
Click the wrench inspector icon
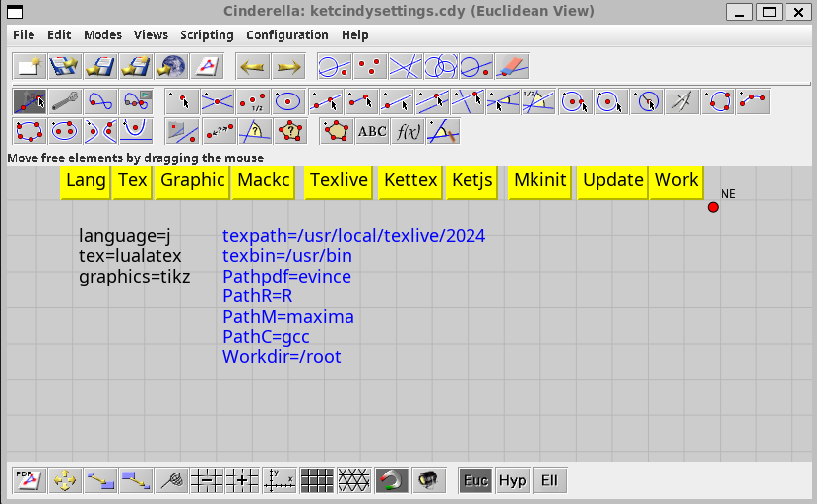click(65, 101)
